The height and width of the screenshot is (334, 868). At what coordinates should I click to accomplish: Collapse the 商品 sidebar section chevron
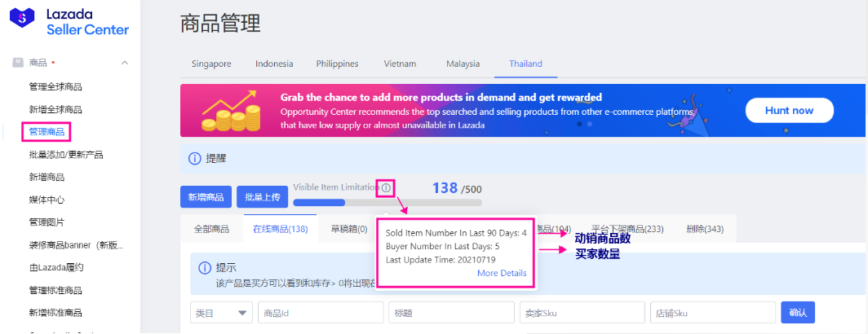tap(125, 63)
